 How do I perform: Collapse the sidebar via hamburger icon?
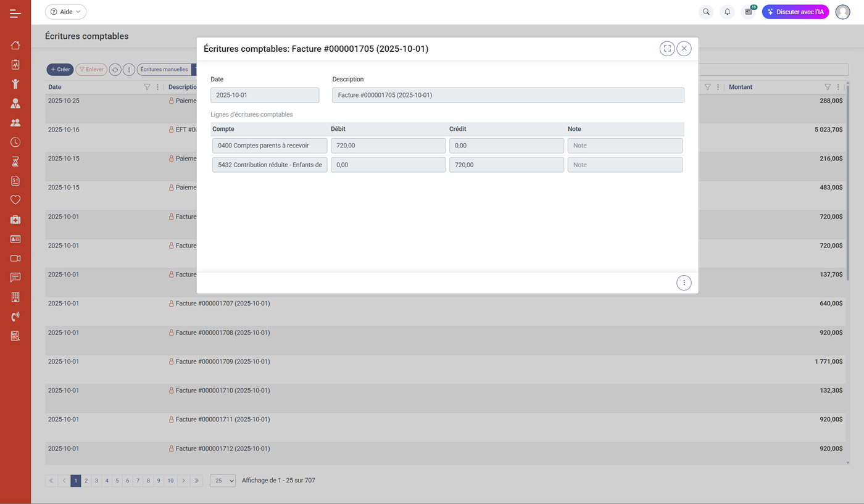point(15,12)
